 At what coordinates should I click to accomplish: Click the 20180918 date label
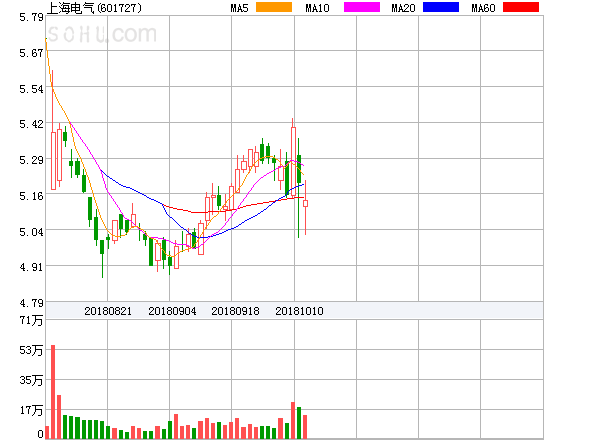pos(235,311)
